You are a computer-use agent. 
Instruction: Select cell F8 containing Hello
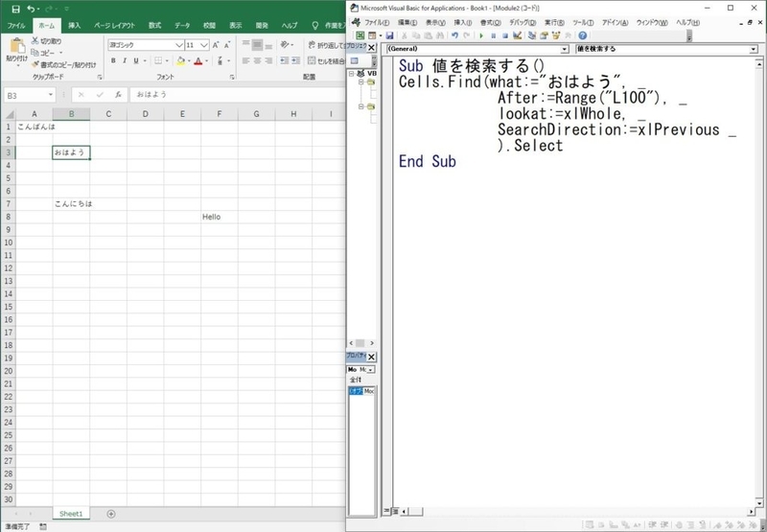click(x=220, y=217)
